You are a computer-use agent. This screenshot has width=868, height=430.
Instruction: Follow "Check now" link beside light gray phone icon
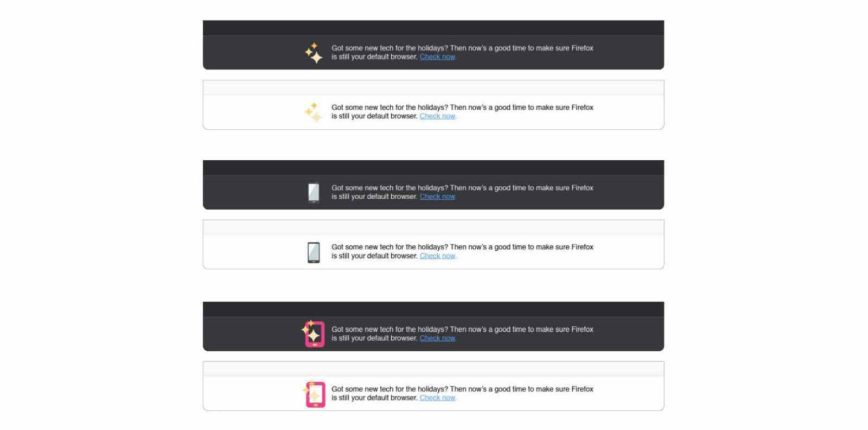pos(438,256)
